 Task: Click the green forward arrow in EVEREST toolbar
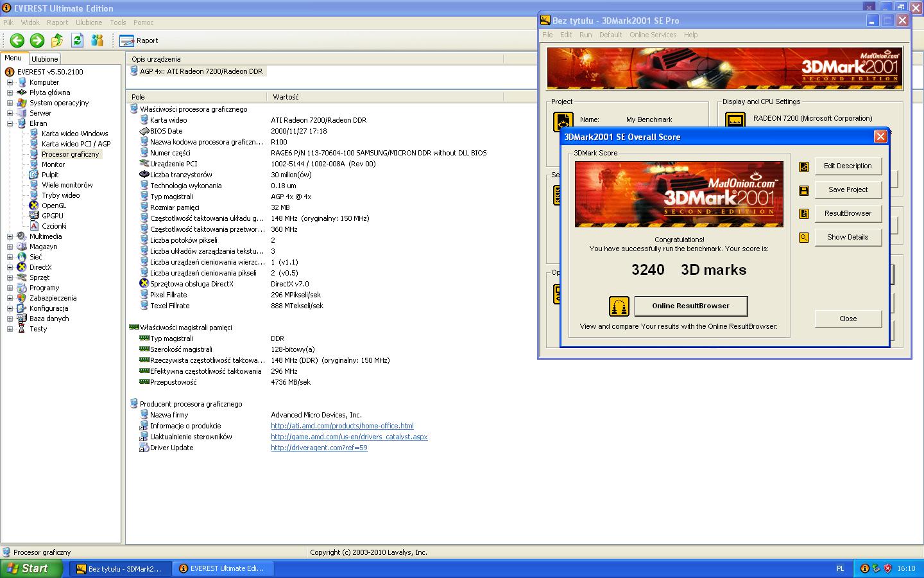click(x=37, y=40)
